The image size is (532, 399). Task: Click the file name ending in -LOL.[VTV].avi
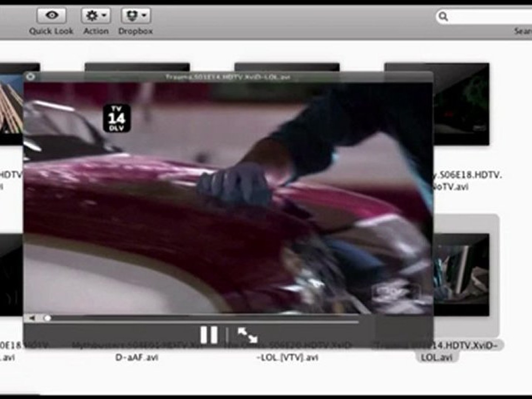pyautogui.click(x=287, y=352)
